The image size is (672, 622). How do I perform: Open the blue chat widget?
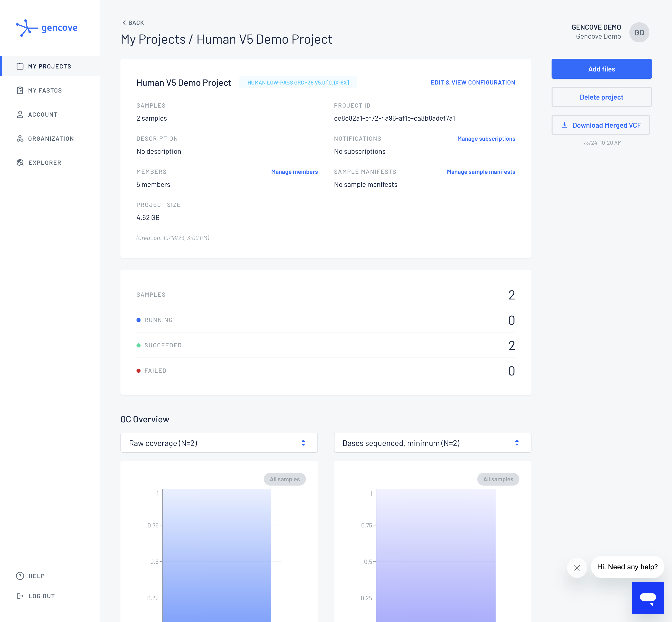tap(648, 598)
